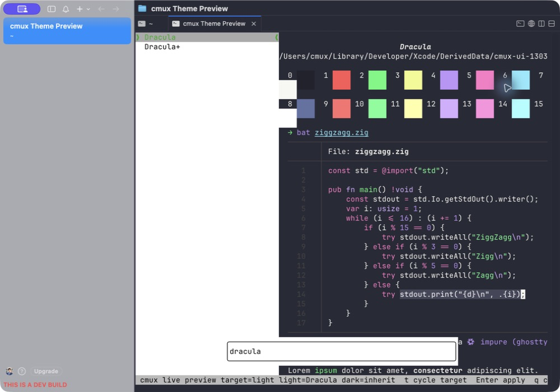Close the cmux Theme Preview tab
This screenshot has width=560, height=392.
pyautogui.click(x=254, y=24)
